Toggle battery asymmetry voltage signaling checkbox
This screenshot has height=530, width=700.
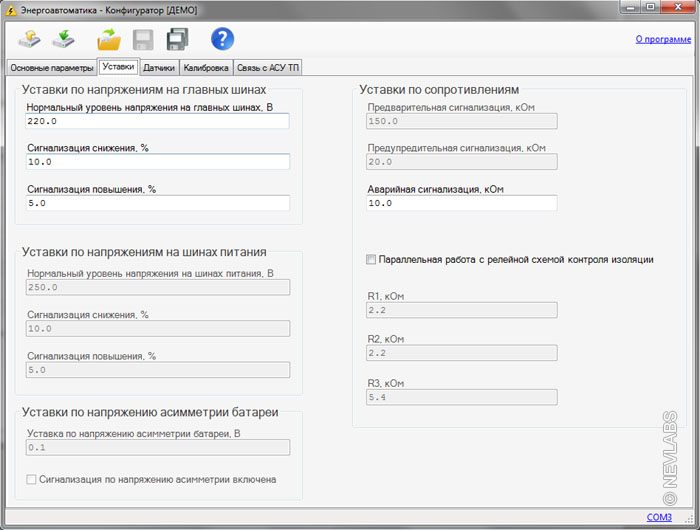pyautogui.click(x=31, y=480)
